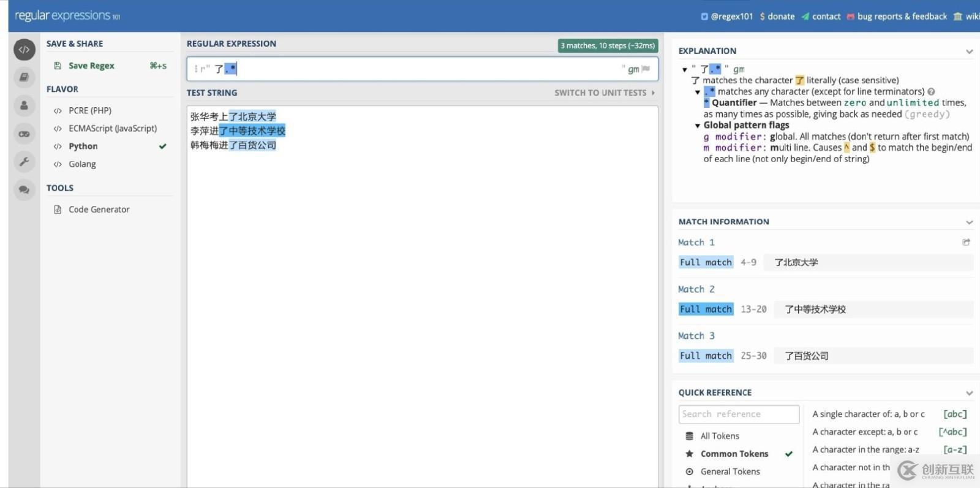The width and height of the screenshot is (980, 488).
Task: Open the regex quiz gamepad icon
Action: tap(24, 134)
